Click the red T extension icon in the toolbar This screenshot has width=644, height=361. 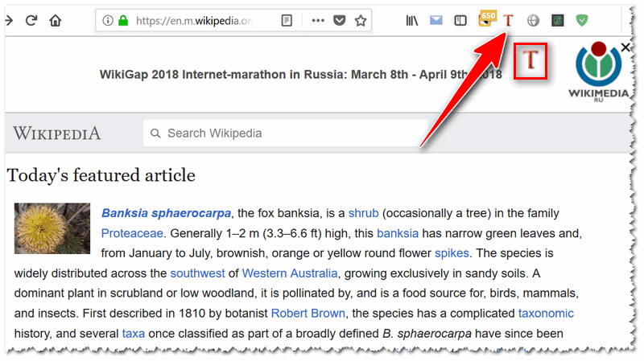click(x=508, y=20)
